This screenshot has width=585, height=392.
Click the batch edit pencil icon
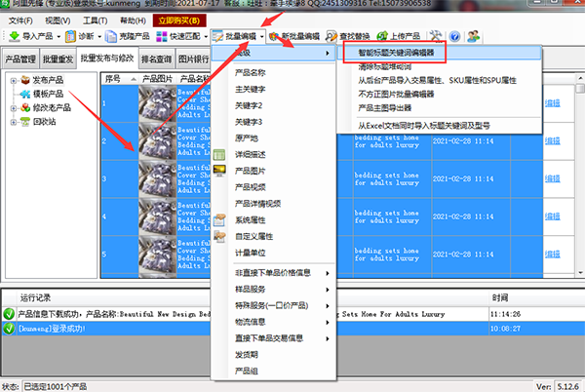tap(217, 36)
